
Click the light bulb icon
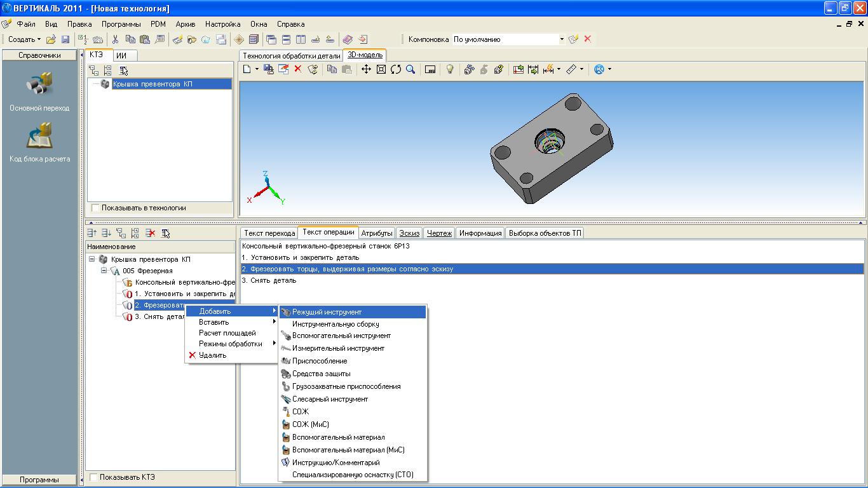[x=450, y=69]
